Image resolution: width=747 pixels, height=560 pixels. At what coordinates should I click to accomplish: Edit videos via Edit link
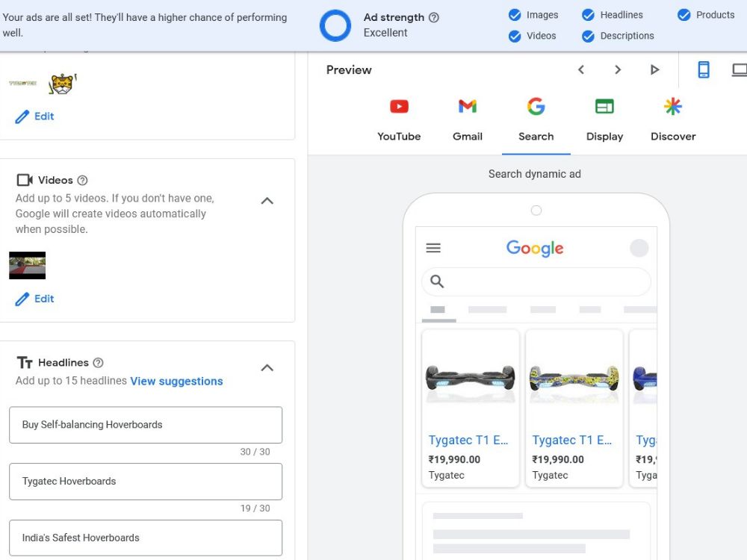[x=44, y=299]
